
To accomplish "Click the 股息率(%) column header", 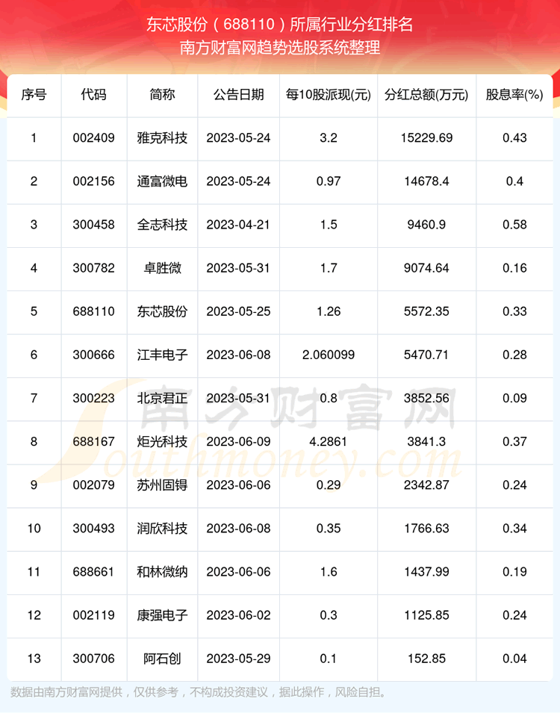I will point(514,95).
